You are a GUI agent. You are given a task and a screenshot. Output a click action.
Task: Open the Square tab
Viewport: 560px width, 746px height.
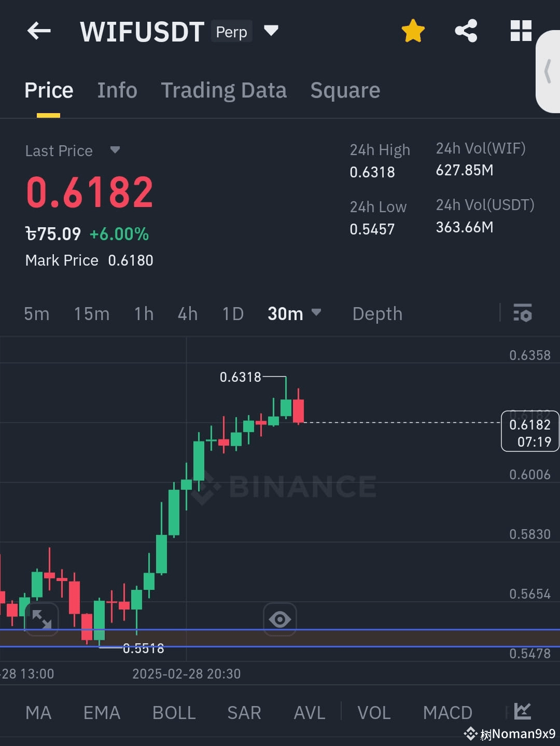click(345, 90)
